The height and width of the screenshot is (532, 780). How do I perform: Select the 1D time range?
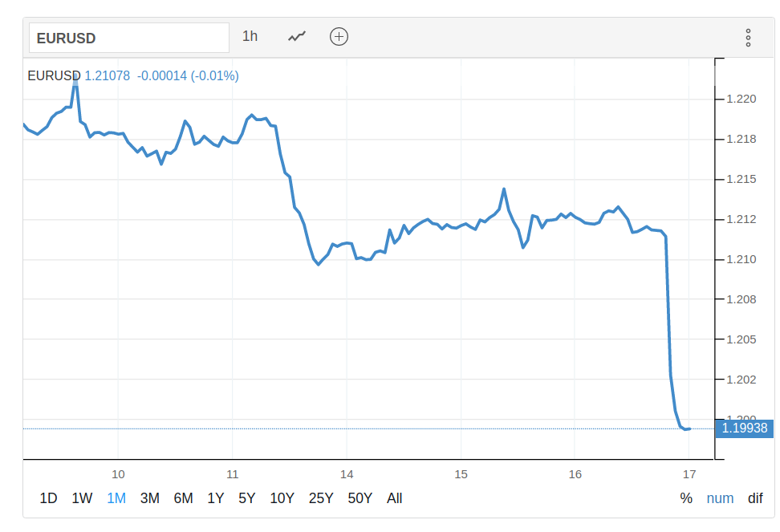(x=48, y=498)
